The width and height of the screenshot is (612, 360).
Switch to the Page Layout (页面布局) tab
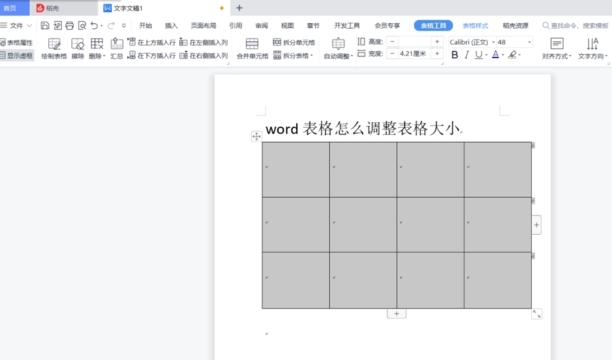click(x=203, y=26)
